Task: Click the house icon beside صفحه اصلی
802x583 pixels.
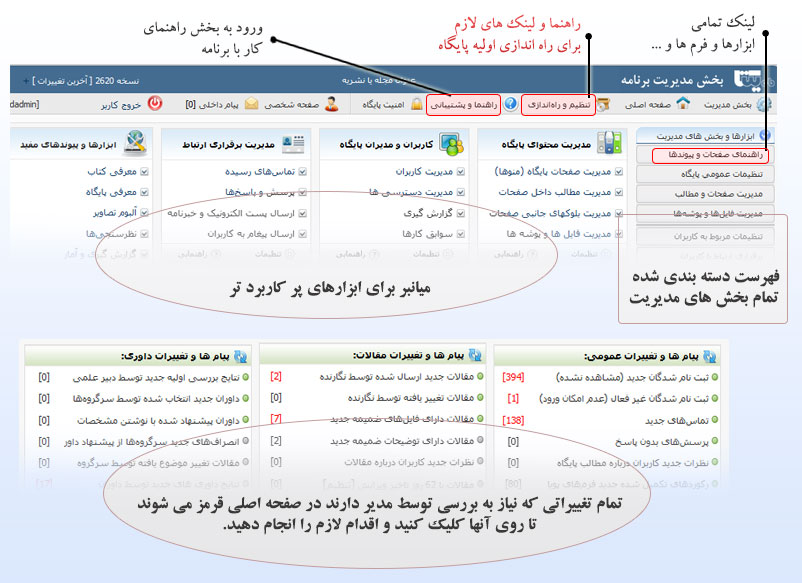Action: 683,103
